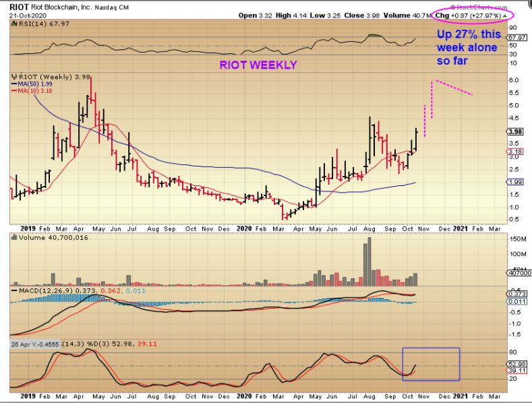
Task: Click the 1.99 moving-average tag on price axis
Action: click(x=515, y=182)
